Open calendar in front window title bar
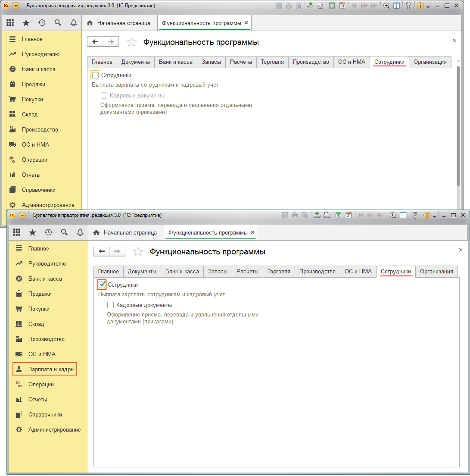The height and width of the screenshot is (476, 470). pos(349,215)
